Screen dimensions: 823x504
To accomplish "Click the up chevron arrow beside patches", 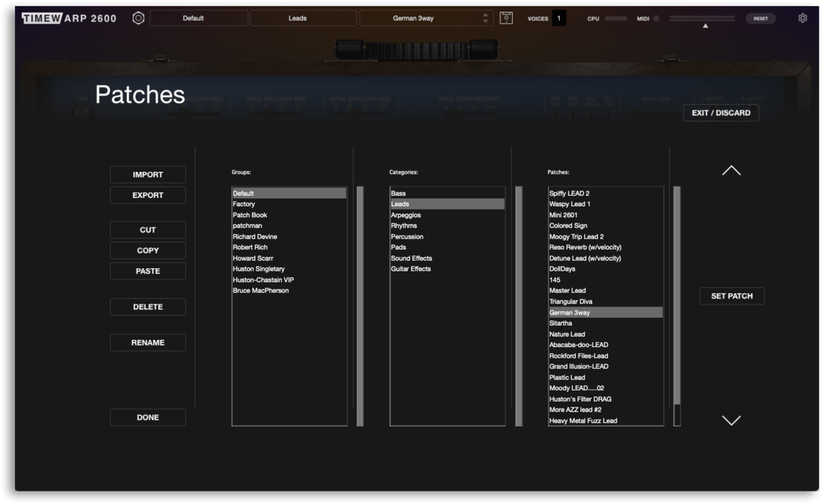I will click(731, 171).
